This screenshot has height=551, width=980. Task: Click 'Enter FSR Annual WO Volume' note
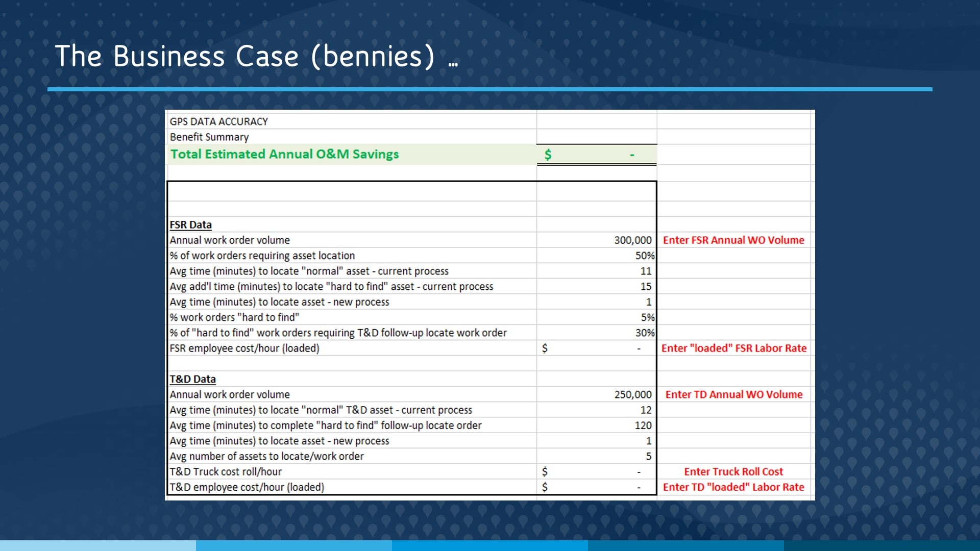733,240
